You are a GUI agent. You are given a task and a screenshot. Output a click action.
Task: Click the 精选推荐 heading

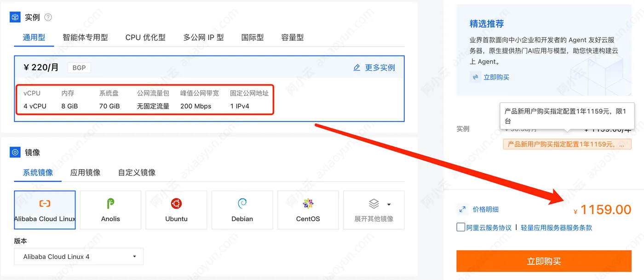point(487,24)
